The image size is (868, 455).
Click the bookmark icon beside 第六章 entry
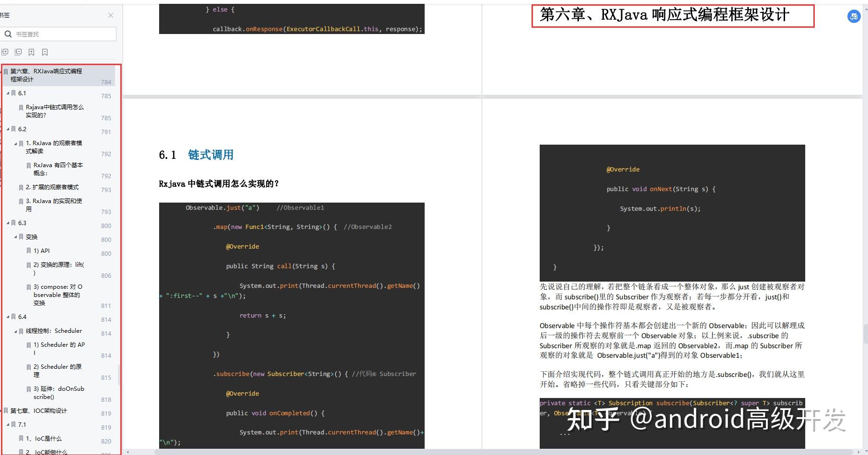click(x=5, y=71)
